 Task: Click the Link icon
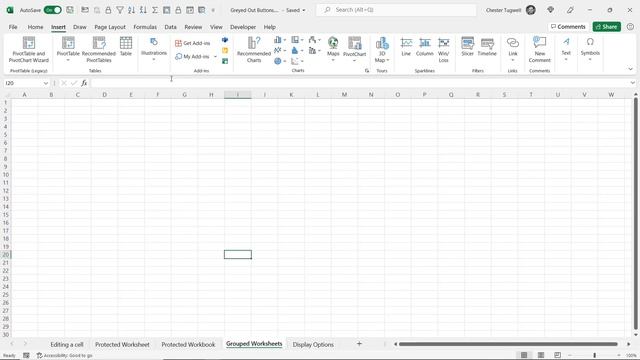tap(513, 42)
